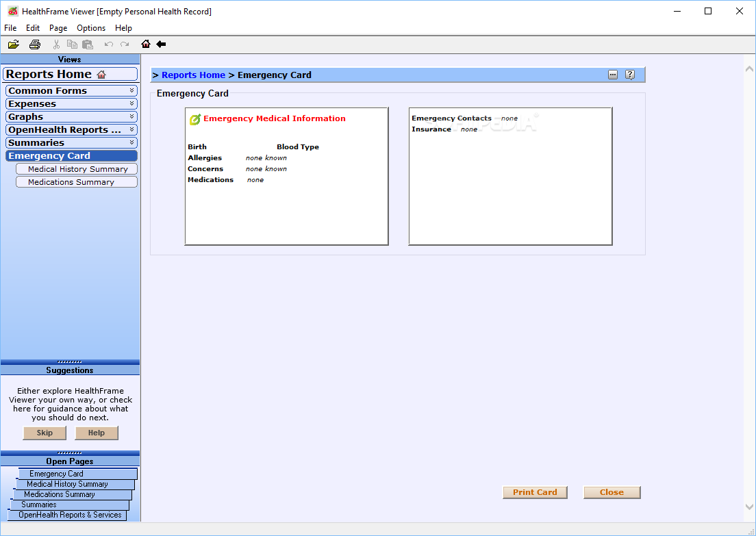Open Medical History Summary in Views
Image resolution: width=756 pixels, height=536 pixels.
77,168
